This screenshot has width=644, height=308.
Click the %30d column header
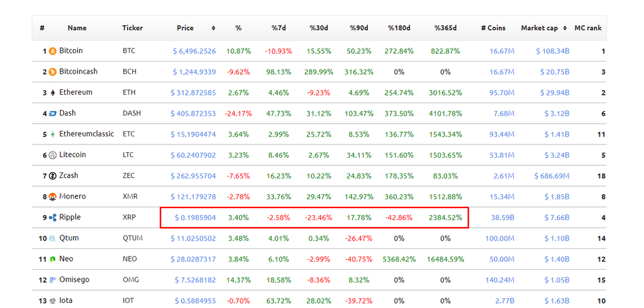pos(319,28)
